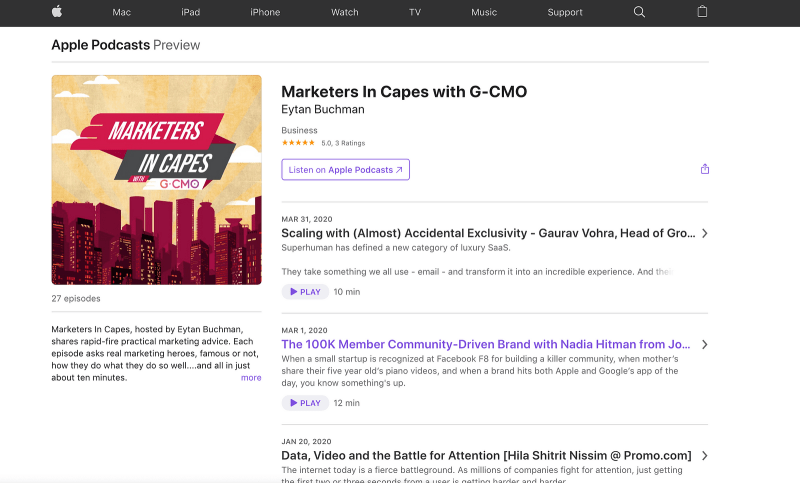Open the Support menu item
Screen dimensions: 800x483
[565, 12]
